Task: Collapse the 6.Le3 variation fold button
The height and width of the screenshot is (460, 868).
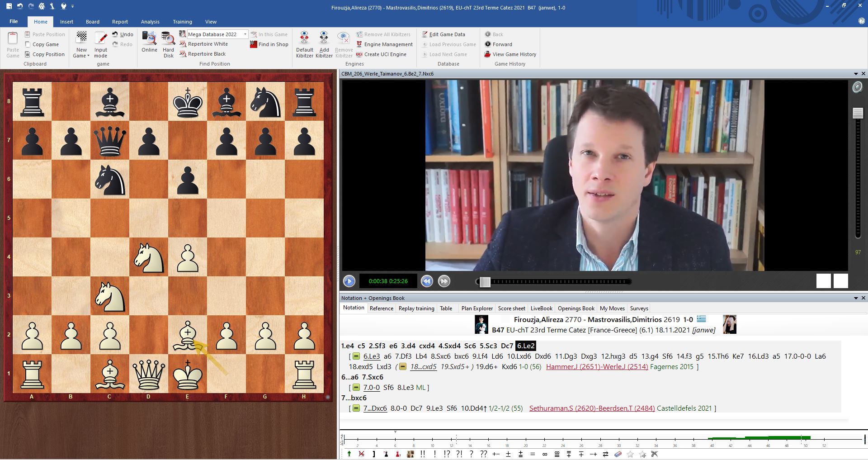Action: pos(356,356)
